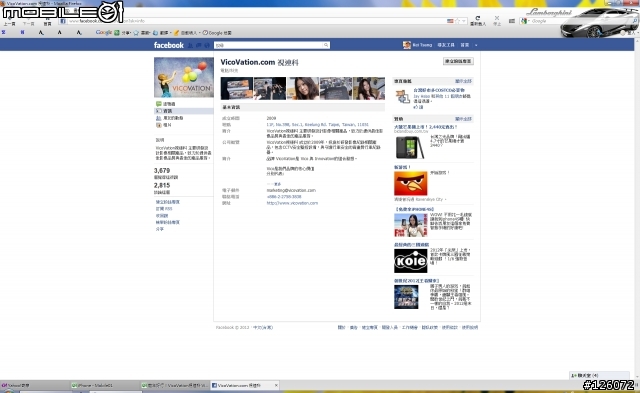Open the iPhone 4S giveaway ad image
Viewport: 640px width, 393px height.
point(411,225)
